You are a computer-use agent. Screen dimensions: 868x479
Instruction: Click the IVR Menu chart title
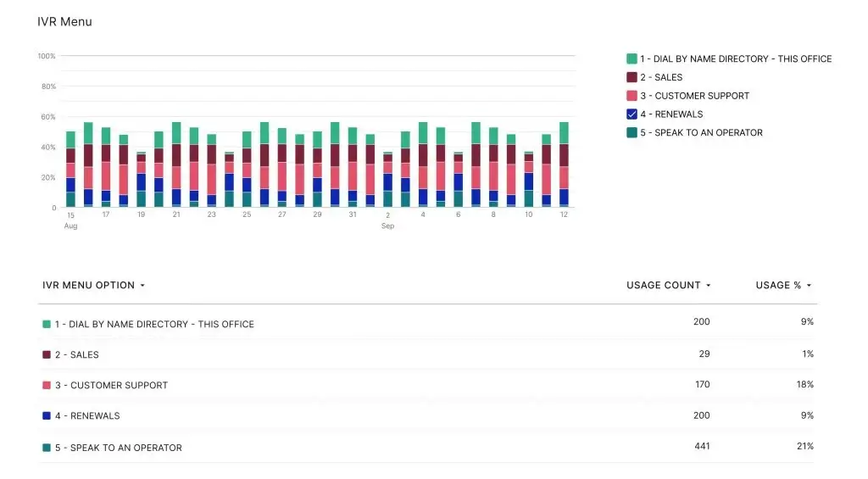point(64,22)
